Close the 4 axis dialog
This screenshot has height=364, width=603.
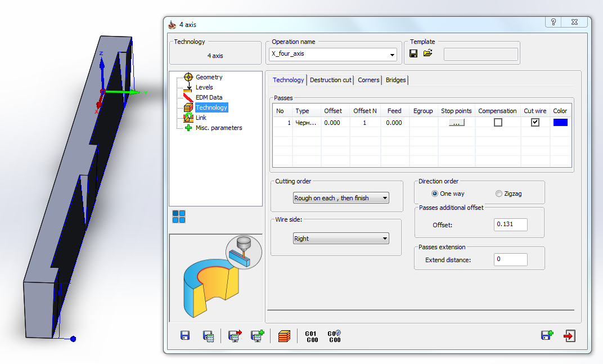[x=574, y=22]
